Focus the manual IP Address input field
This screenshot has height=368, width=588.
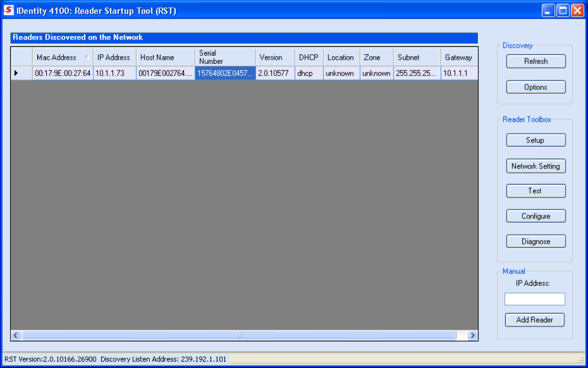(x=534, y=299)
